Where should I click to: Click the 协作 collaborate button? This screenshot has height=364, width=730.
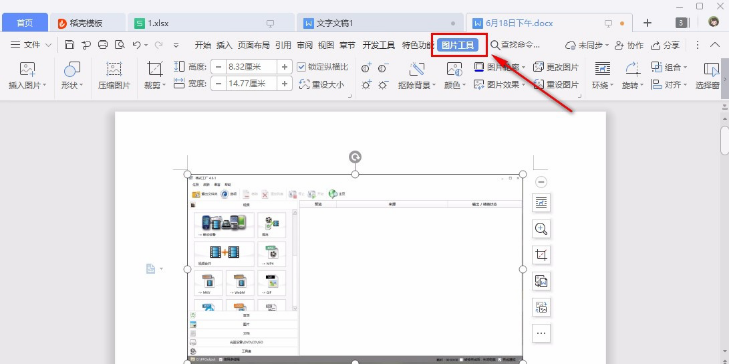(x=629, y=45)
